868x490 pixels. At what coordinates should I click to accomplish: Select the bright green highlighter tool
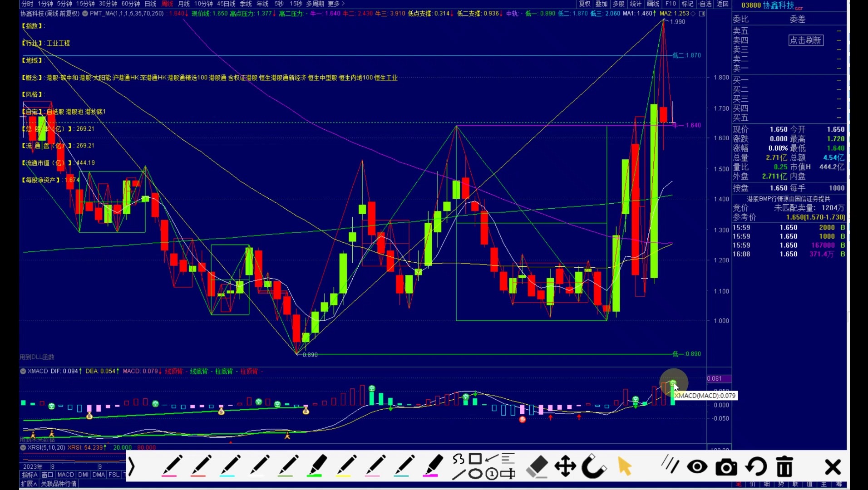pyautogui.click(x=317, y=466)
